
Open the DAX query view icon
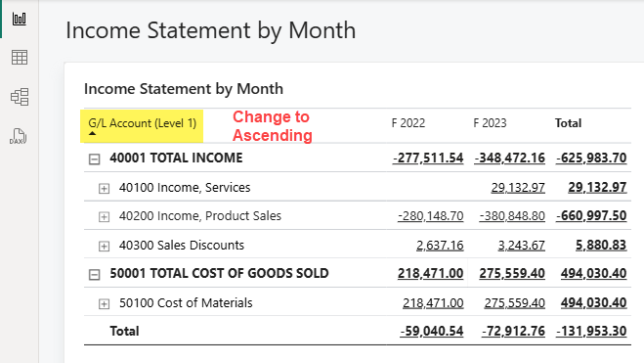coord(18,136)
